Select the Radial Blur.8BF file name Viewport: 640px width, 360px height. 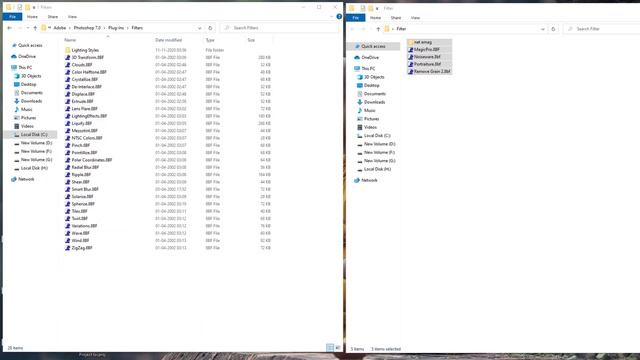[x=85, y=167]
